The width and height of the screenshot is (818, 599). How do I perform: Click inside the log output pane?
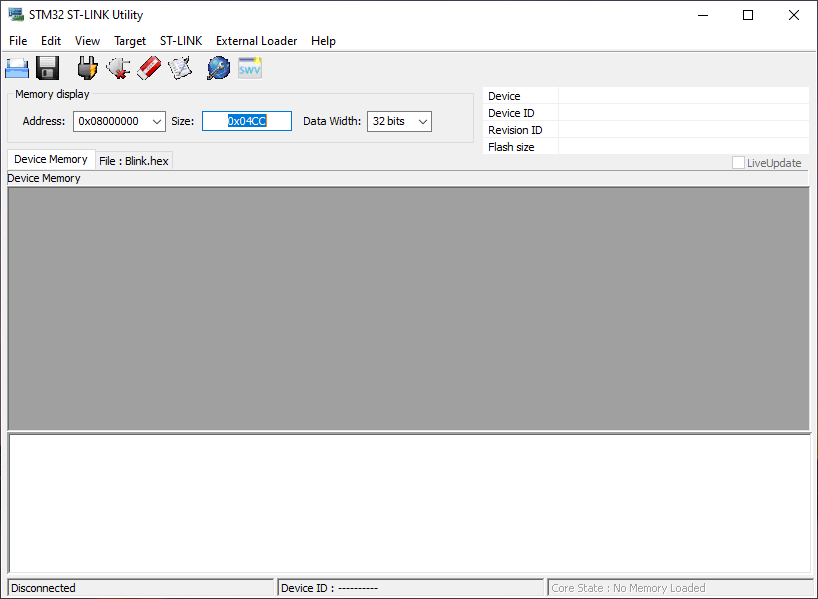pos(409,503)
